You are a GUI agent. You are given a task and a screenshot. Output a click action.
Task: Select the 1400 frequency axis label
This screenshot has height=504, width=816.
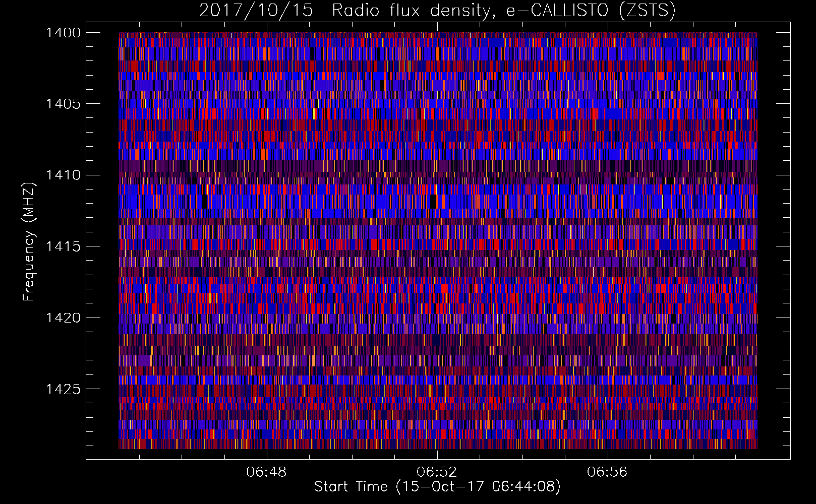(63, 33)
